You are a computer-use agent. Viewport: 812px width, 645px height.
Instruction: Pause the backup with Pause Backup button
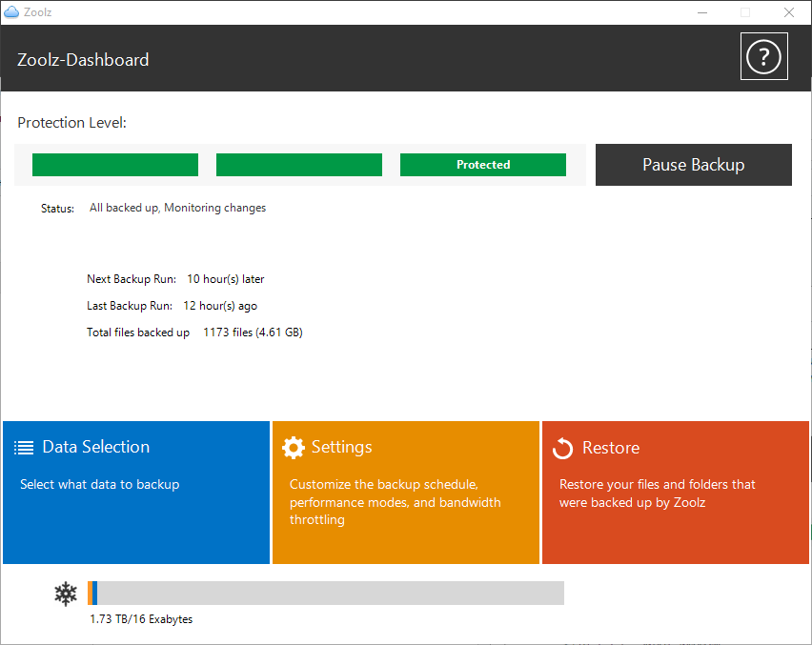click(694, 165)
